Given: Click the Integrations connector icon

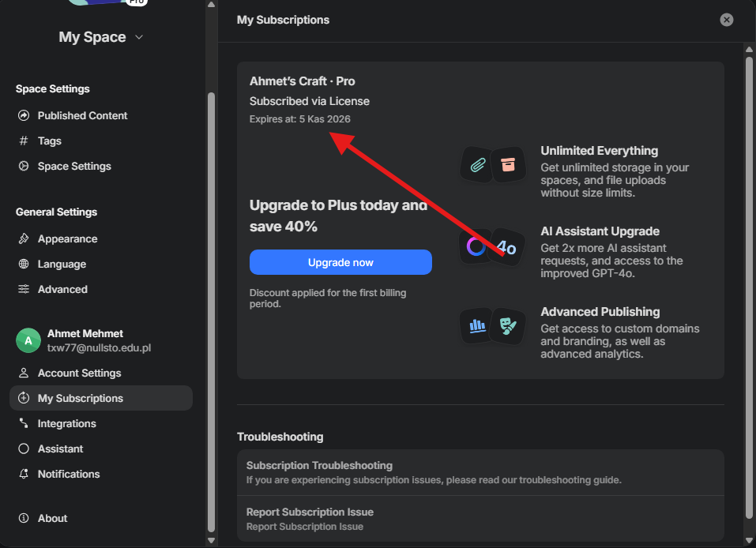Looking at the screenshot, I should coord(24,423).
